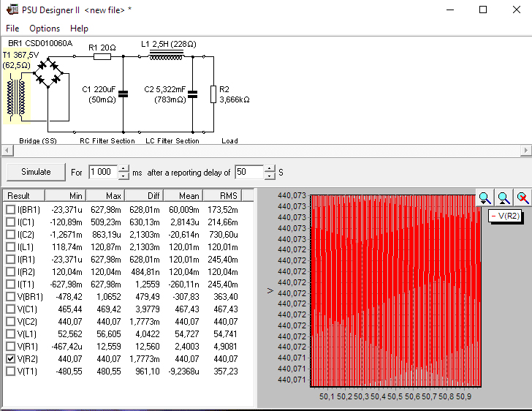The image size is (532, 411).
Task: Click the BR1 bridge rectifier diode symbol
Action: pyautogui.click(x=49, y=73)
